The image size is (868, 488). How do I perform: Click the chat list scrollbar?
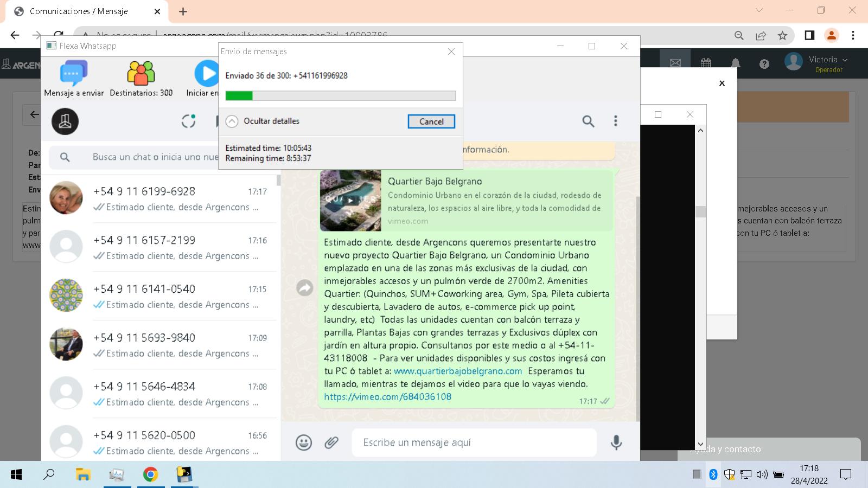click(x=279, y=180)
